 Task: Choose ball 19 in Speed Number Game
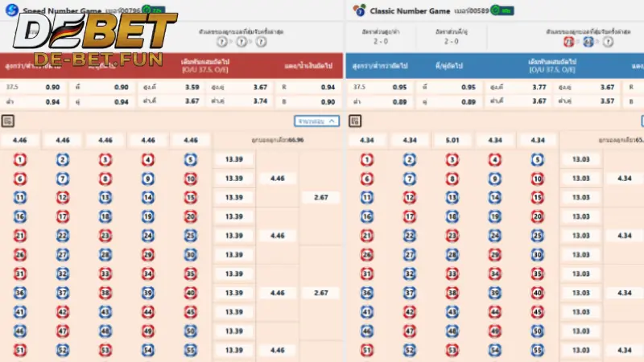coord(148,216)
